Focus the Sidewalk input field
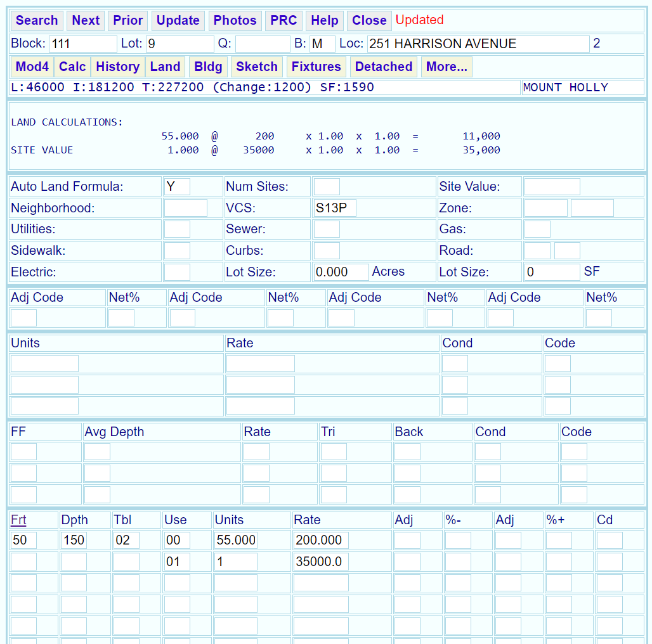652x644 pixels. coord(177,250)
